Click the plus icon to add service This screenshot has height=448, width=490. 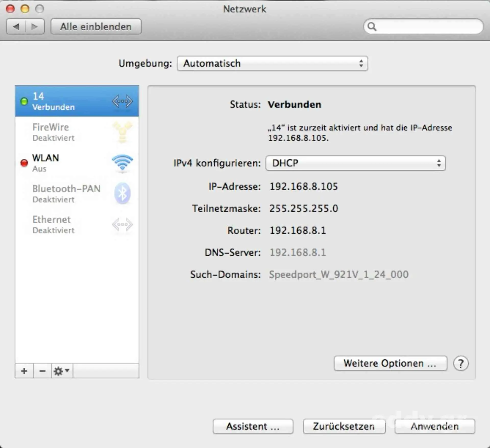pyautogui.click(x=24, y=371)
